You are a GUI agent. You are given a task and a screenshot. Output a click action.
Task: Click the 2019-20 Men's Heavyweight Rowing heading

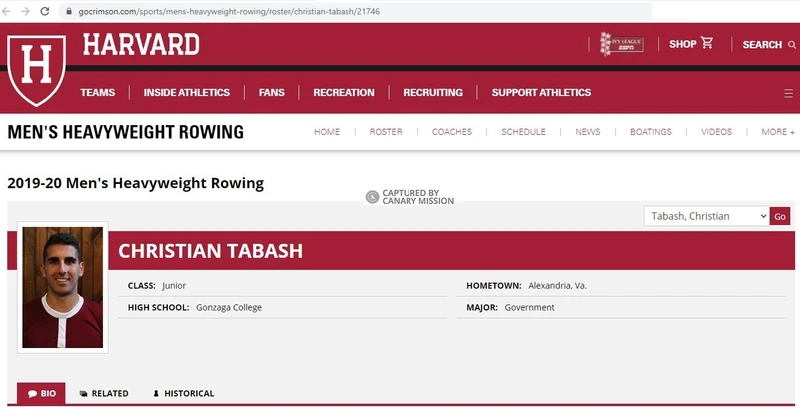[136, 183]
